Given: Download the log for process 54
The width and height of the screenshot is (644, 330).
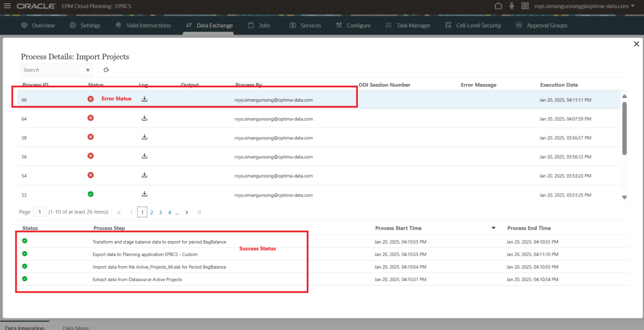Looking at the screenshot, I should (x=144, y=175).
